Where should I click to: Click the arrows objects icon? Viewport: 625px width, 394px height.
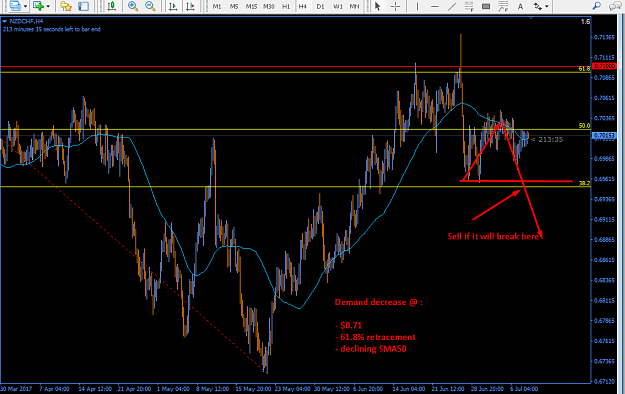point(538,6)
